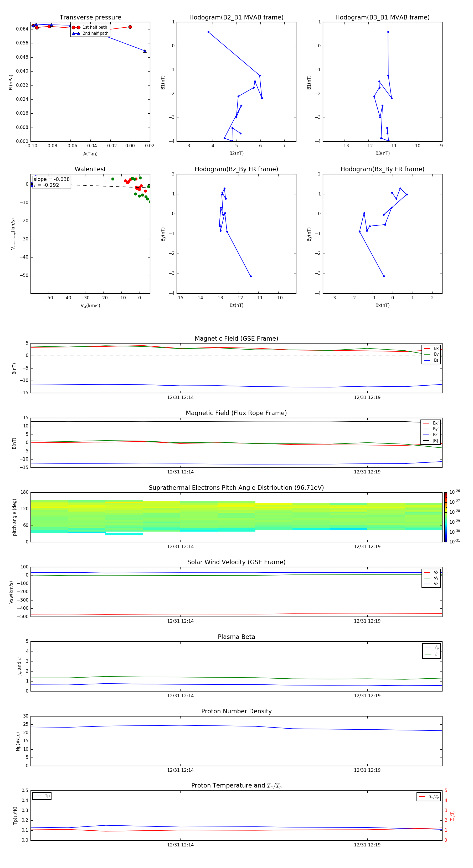Screen dimensions: 473x868
Task: Click the beta_p entry in Plasma Beta legend
Action: pos(431,647)
